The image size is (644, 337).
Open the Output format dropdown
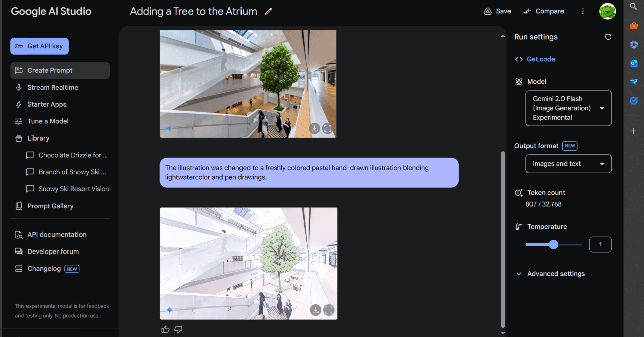tap(569, 164)
